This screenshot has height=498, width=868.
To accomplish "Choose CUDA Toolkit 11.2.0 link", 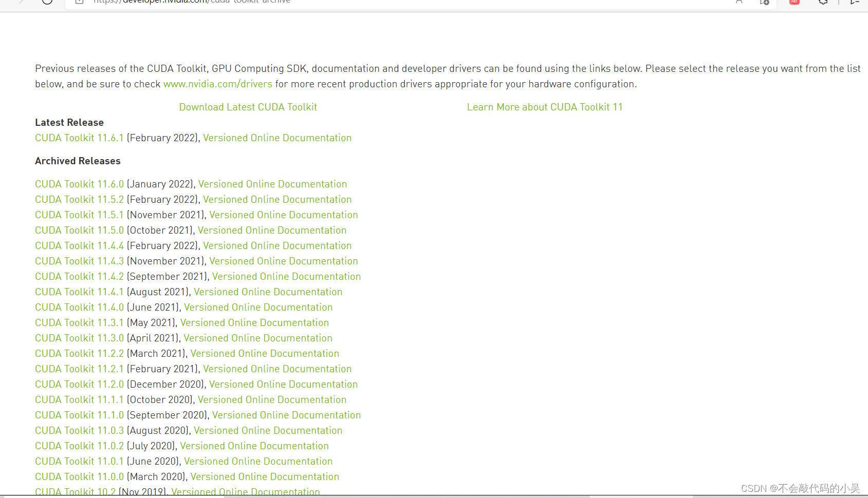I will click(x=80, y=385).
